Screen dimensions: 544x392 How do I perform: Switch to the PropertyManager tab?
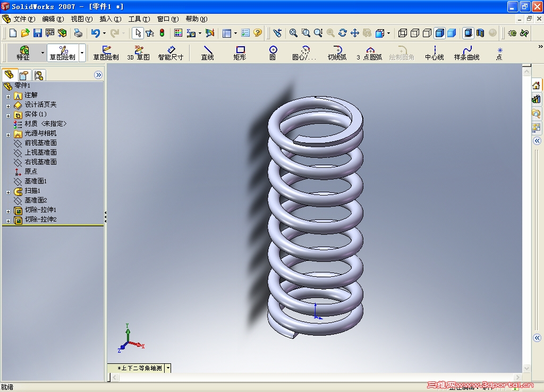[24, 75]
